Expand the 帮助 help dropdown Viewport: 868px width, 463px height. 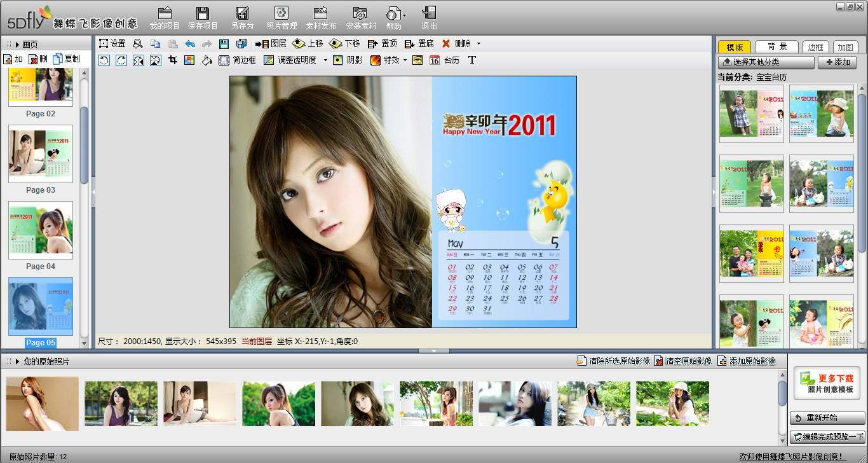(404, 15)
